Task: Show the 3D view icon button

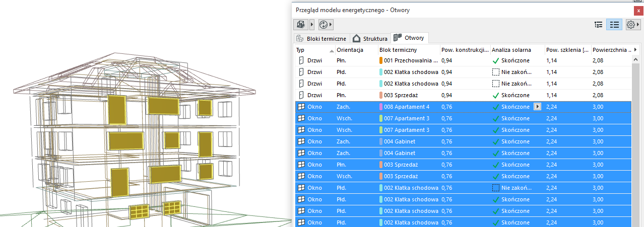Action: [x=301, y=24]
